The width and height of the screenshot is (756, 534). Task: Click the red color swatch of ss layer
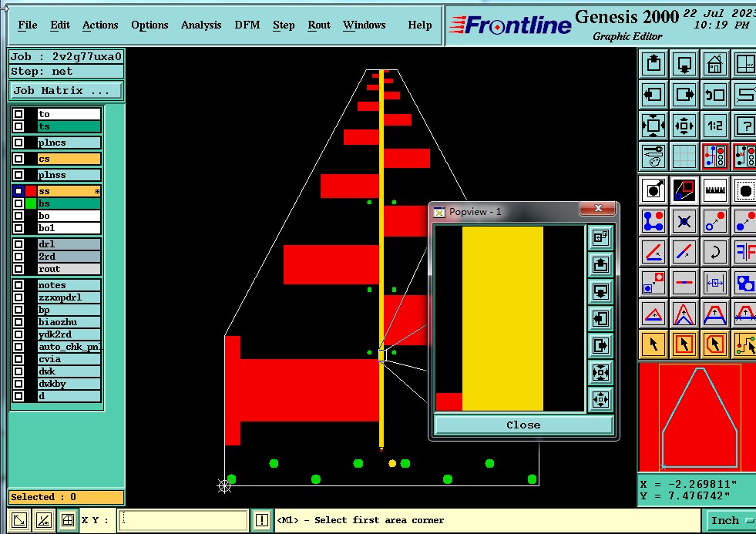[x=31, y=191]
